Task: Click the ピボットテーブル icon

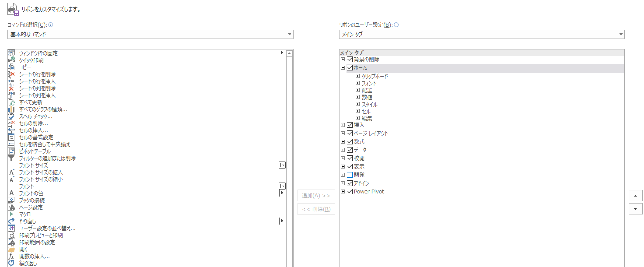Action: tap(11, 151)
